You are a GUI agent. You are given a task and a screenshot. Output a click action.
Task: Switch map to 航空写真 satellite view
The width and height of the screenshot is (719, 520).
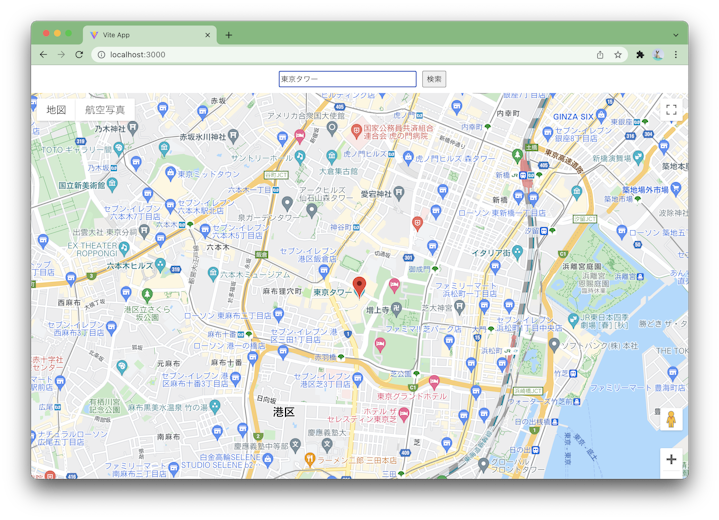point(105,110)
